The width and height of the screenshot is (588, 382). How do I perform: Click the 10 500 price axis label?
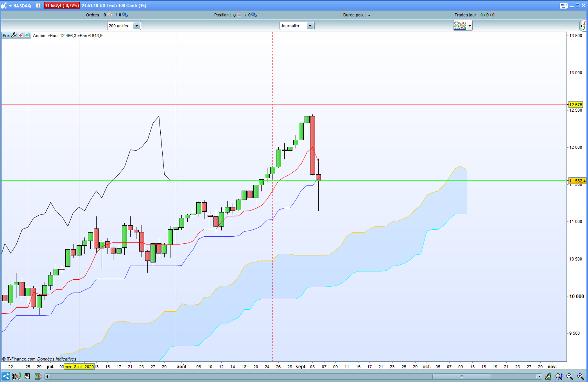tap(575, 259)
